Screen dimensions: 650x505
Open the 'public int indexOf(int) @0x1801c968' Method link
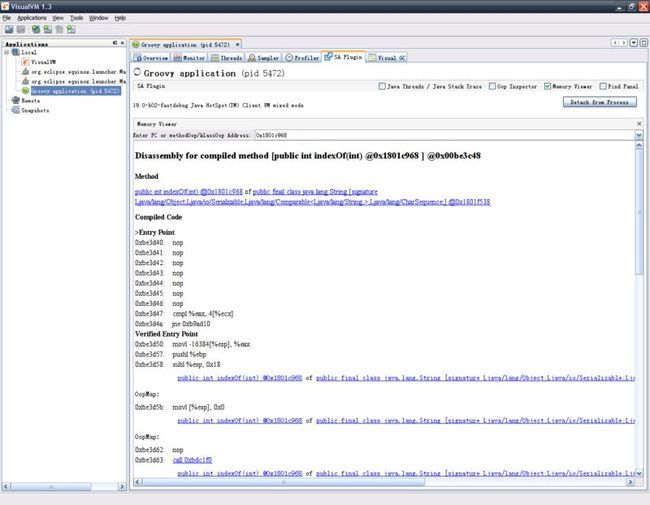click(x=189, y=192)
